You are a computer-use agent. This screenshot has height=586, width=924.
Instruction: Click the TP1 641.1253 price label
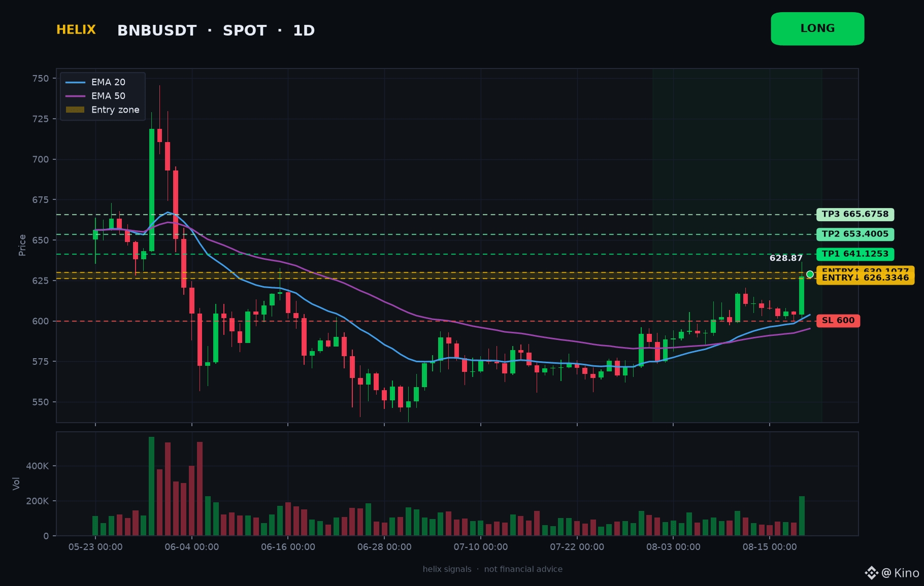coord(855,254)
